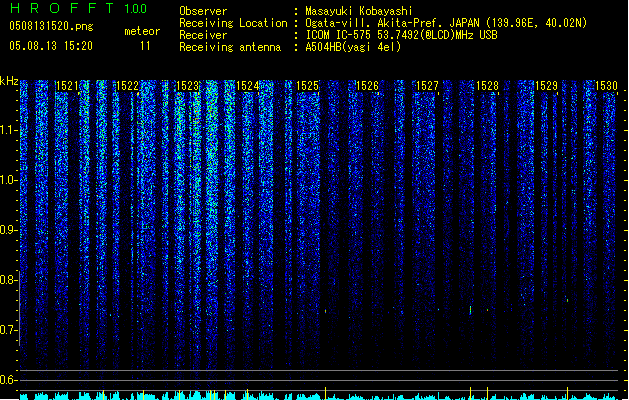Click receiver ICOM IC-575 frequency text

401,35
